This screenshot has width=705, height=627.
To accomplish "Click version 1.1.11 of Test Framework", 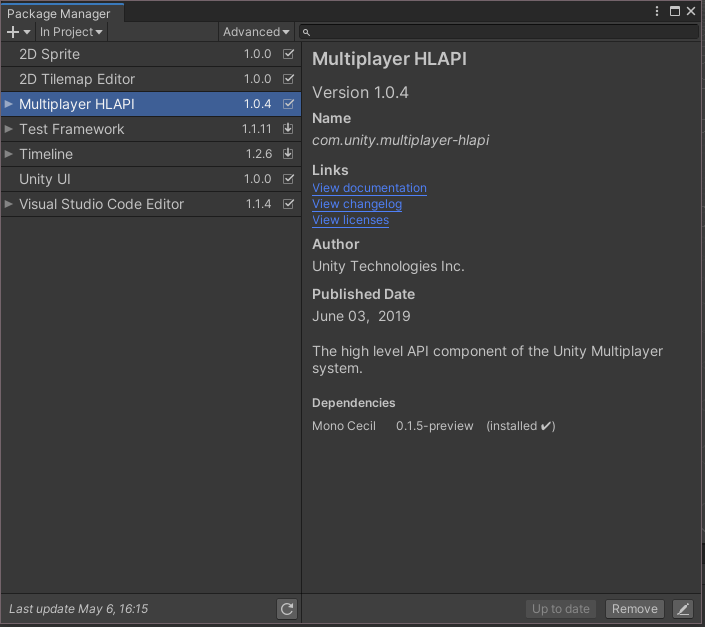I will tap(256, 129).
